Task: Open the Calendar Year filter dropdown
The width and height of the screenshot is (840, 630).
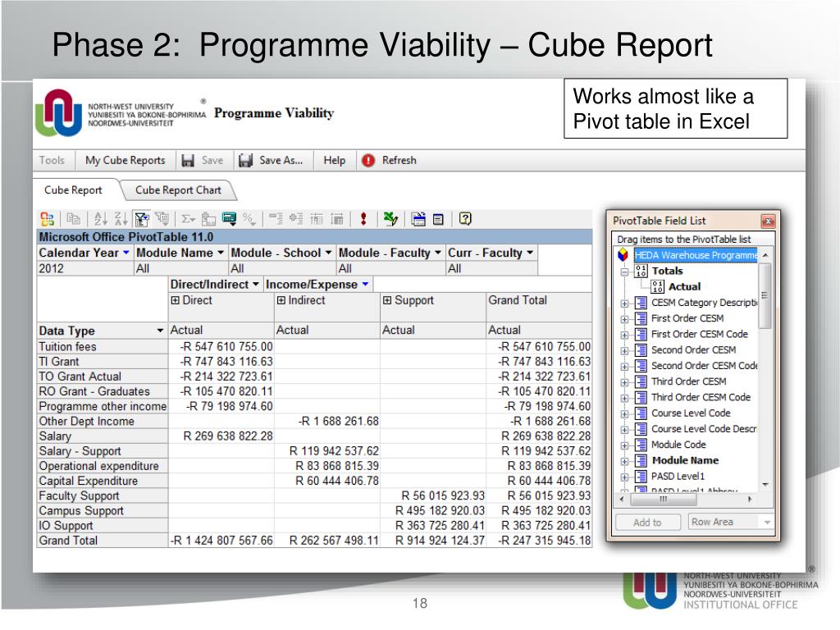Action: [126, 253]
